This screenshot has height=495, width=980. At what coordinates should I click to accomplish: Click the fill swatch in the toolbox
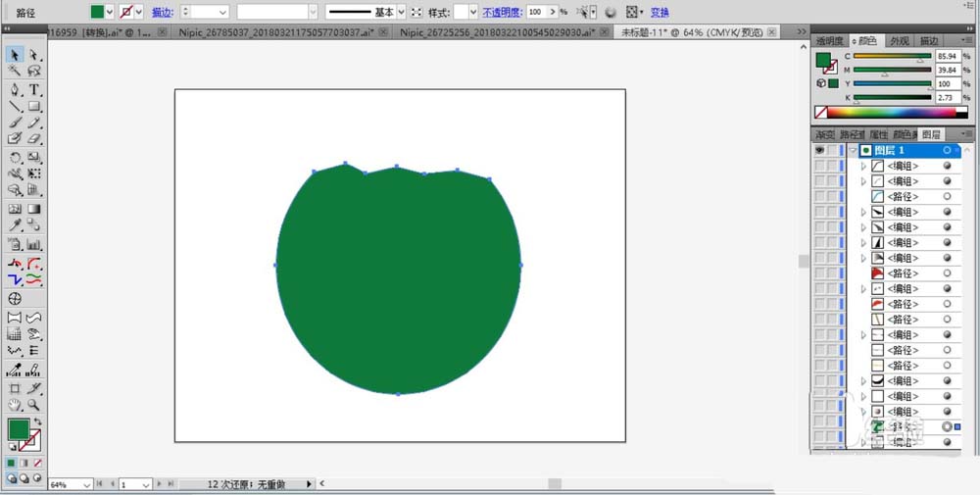point(18,428)
